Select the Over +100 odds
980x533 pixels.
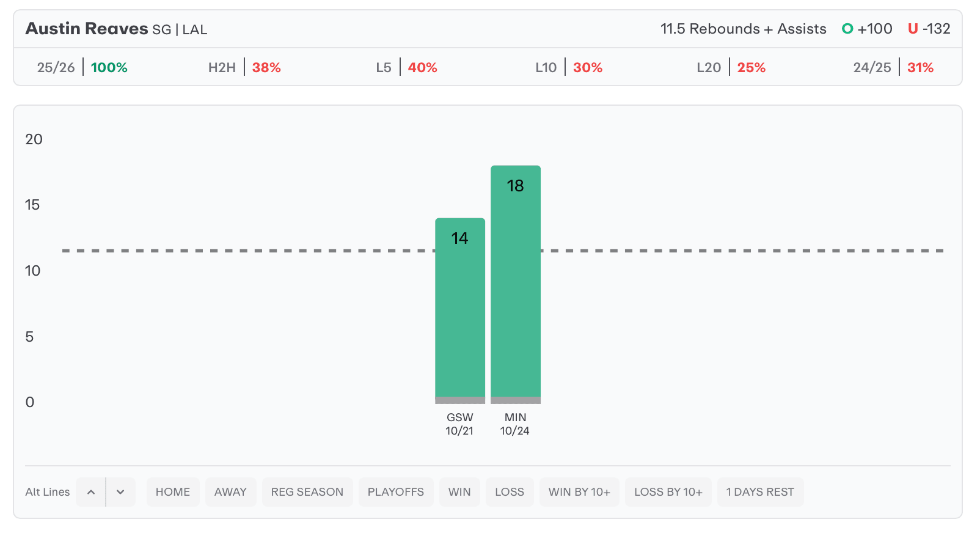[x=867, y=29]
